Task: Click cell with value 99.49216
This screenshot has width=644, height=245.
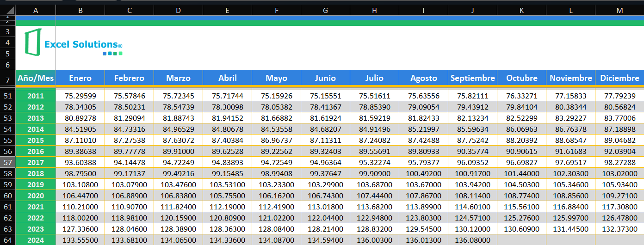Action: (179, 173)
